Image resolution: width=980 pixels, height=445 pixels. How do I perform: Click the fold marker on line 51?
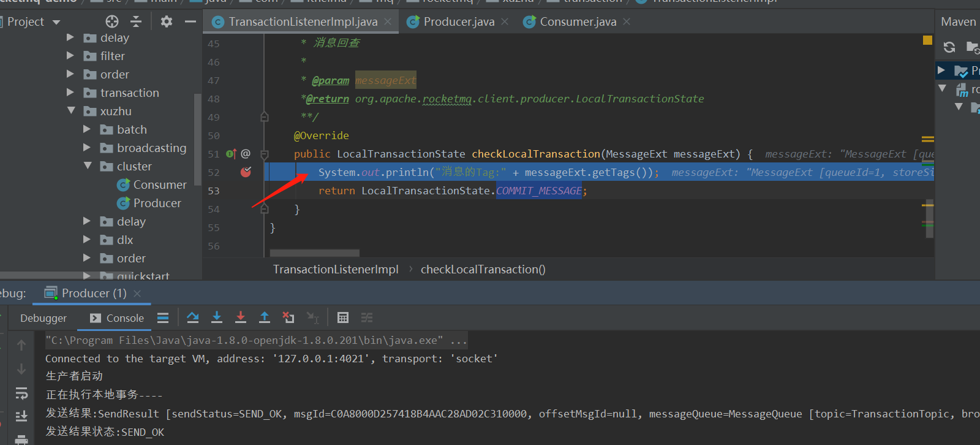(265, 154)
